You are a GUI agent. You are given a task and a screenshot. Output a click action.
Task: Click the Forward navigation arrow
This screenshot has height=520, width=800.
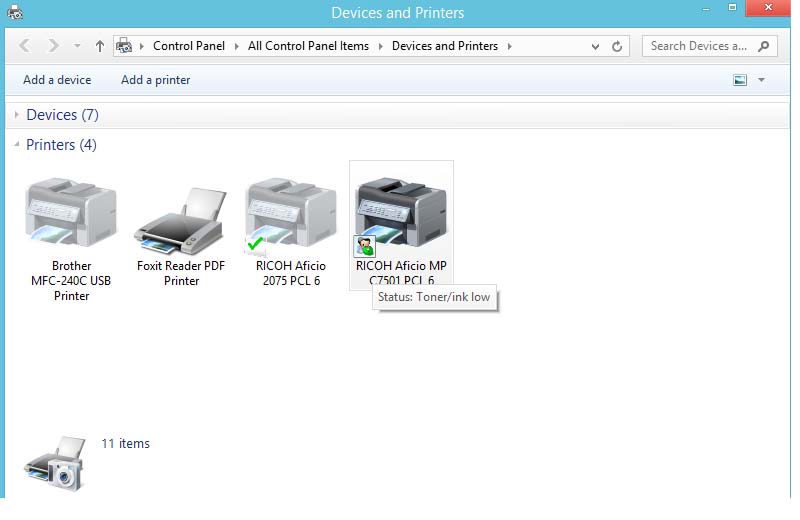pos(53,46)
